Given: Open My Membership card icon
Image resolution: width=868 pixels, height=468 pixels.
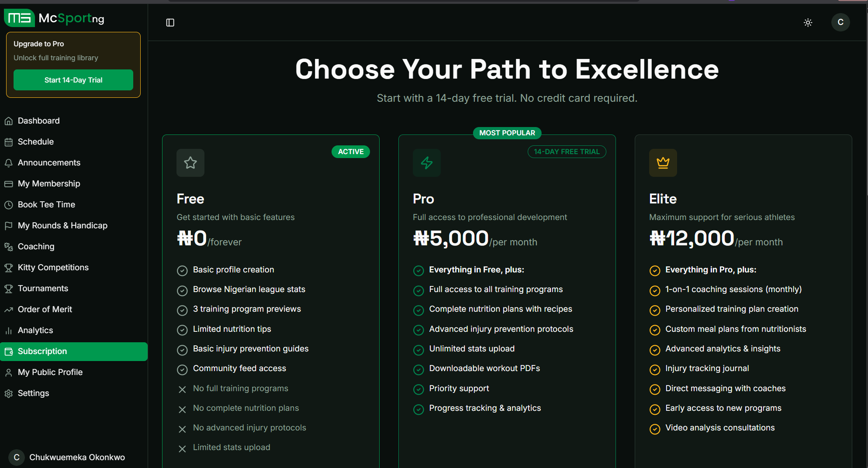Looking at the screenshot, I should tap(9, 184).
